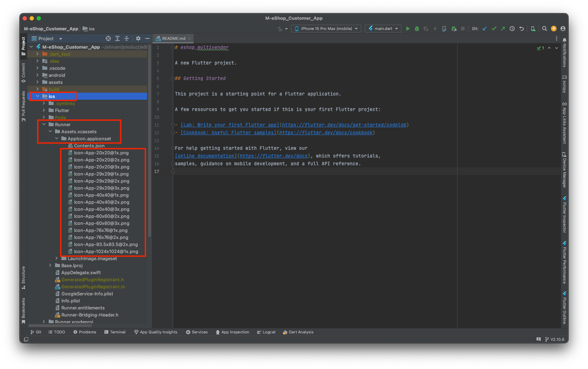Follow the online documentation link
This screenshot has height=369, width=588.
206,156
